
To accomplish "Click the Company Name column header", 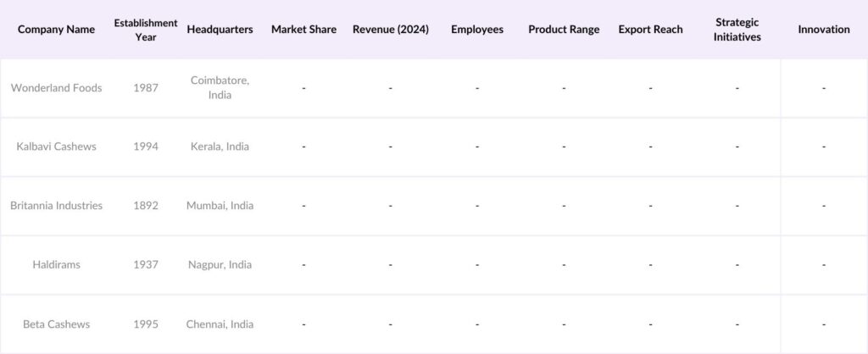I will click(x=56, y=30).
